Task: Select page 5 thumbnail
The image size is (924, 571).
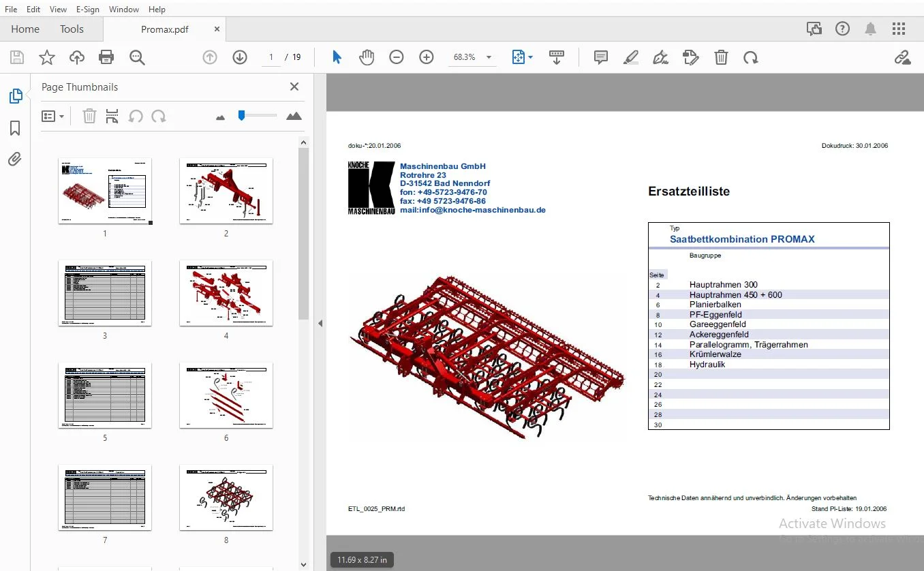Action: coord(105,395)
